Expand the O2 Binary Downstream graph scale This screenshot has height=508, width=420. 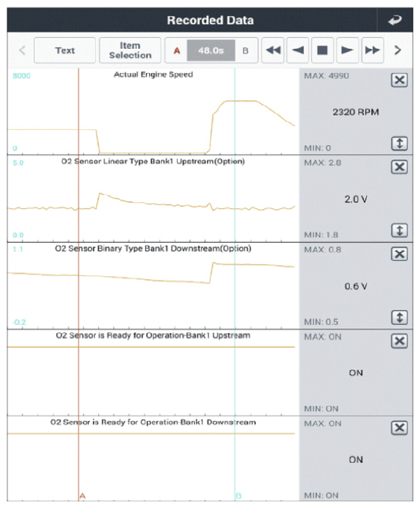[x=399, y=317]
